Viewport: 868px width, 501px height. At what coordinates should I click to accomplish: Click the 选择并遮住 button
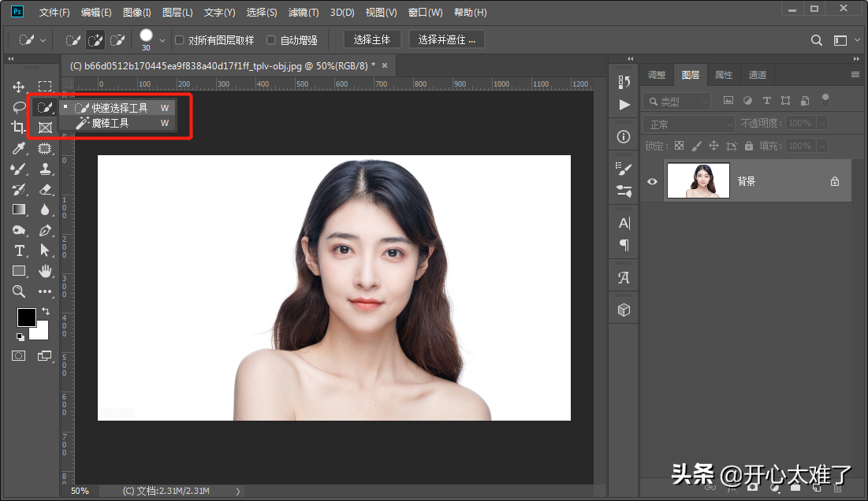click(x=446, y=39)
